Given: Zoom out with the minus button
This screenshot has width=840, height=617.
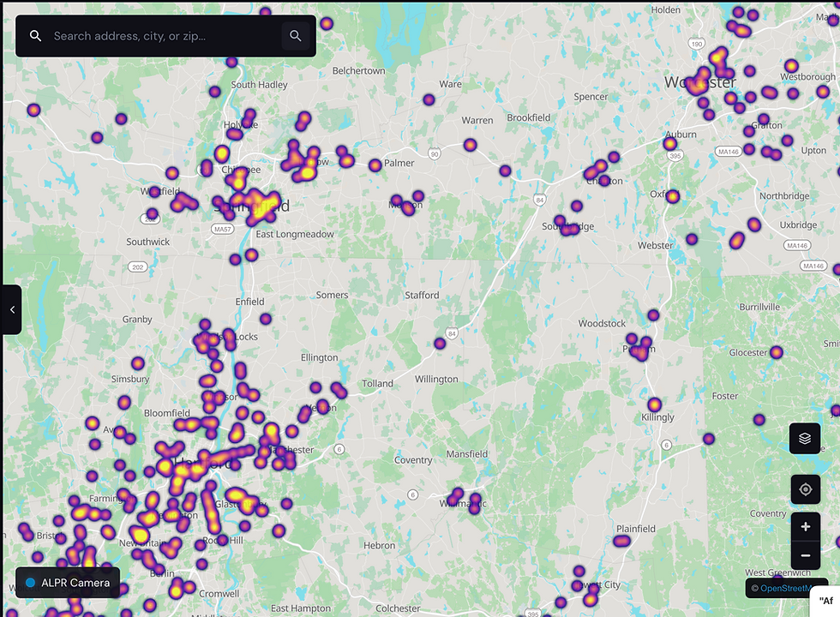Looking at the screenshot, I should click(805, 555).
